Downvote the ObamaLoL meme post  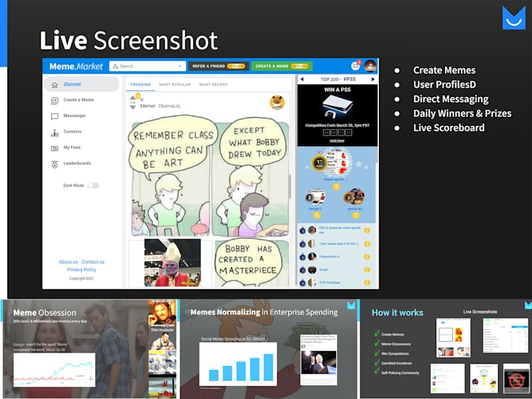(x=132, y=107)
